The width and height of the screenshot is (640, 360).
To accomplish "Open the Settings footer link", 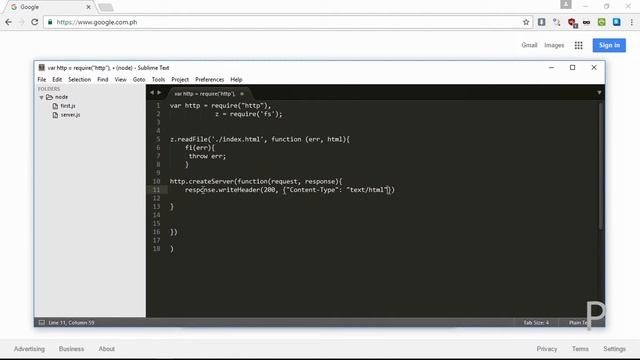I will click(614, 349).
